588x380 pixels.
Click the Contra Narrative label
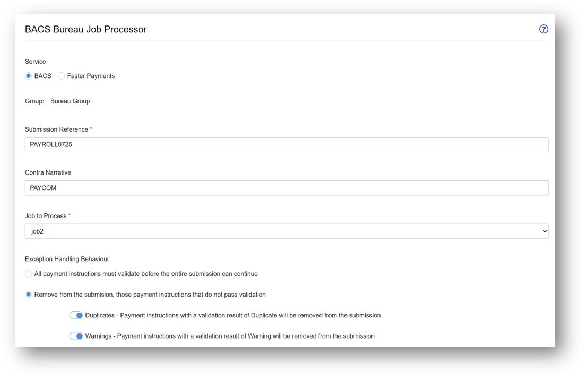point(48,172)
